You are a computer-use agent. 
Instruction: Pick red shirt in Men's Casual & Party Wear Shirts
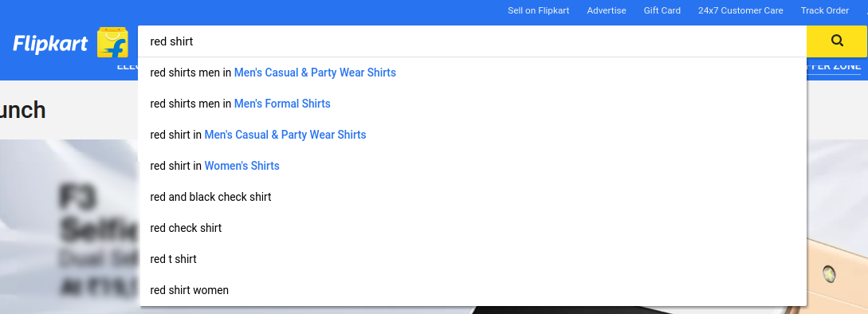pos(473,135)
